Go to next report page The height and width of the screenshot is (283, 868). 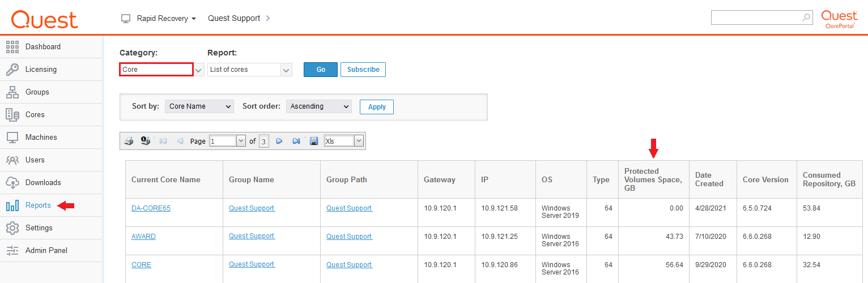279,141
